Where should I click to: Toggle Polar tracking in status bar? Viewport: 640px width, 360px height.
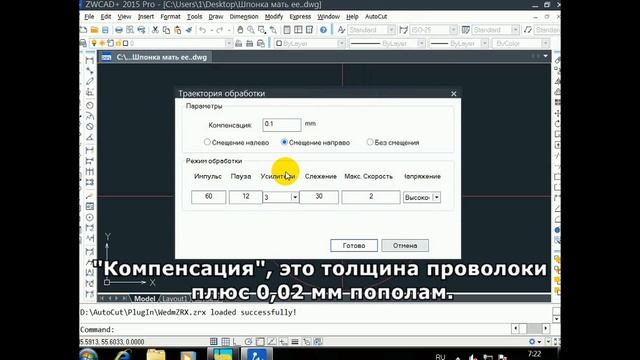[248, 342]
